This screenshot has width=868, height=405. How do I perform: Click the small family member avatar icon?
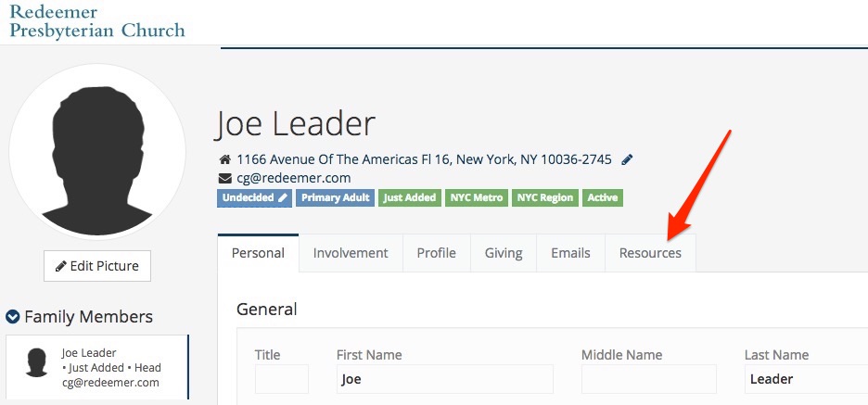37,362
